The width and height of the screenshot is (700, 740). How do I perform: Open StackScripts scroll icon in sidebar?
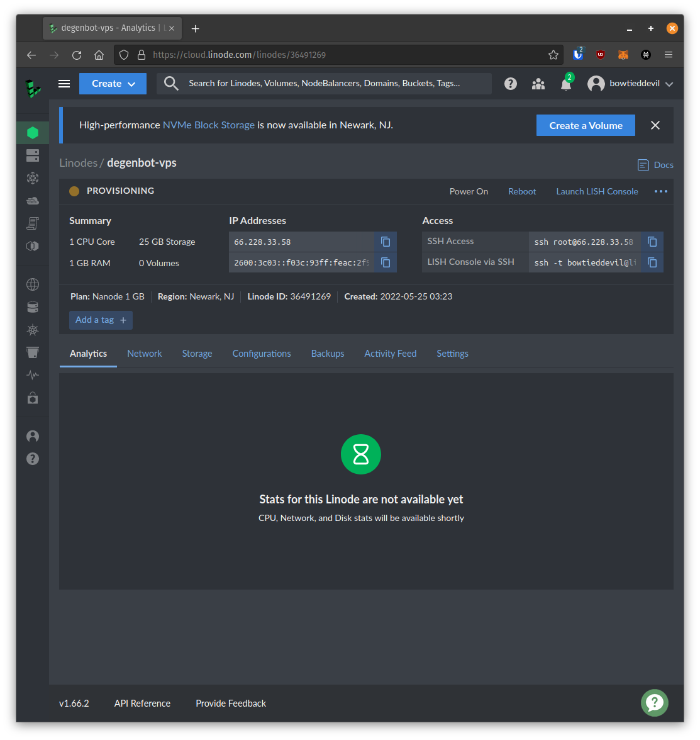pos(33,224)
